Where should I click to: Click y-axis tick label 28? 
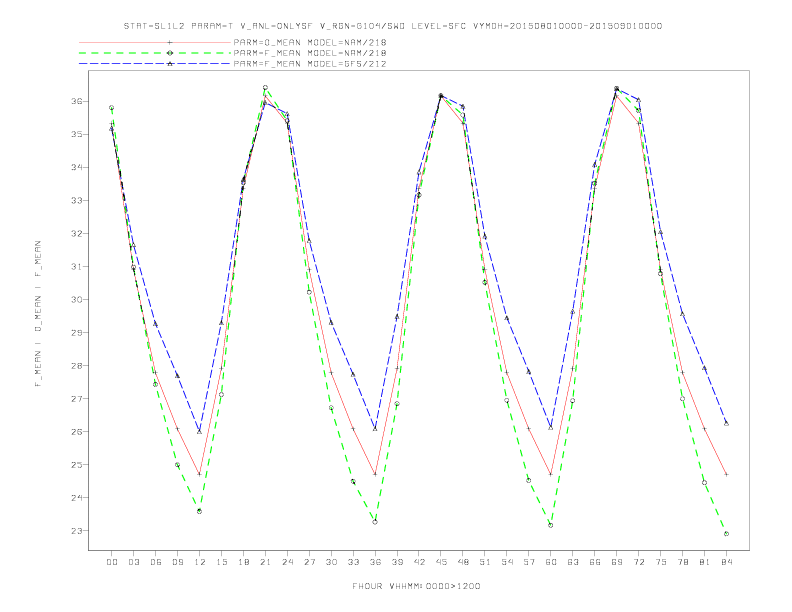pyautogui.click(x=77, y=366)
